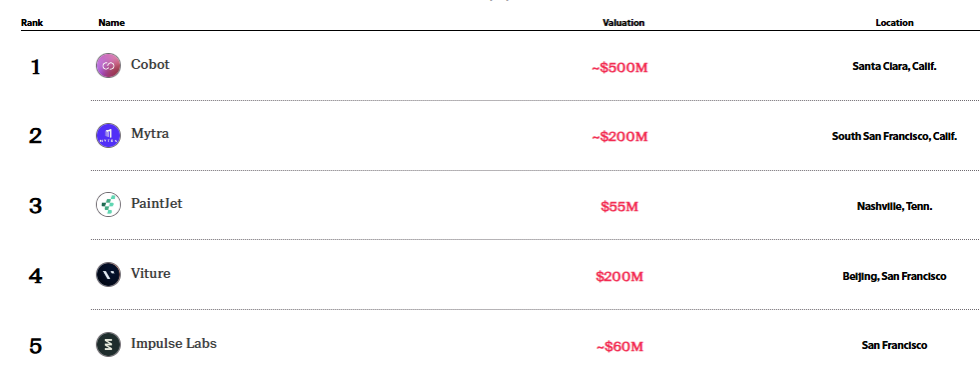This screenshot has height=373, width=980.
Task: Click the Beijing, San Francisco location text
Action: tap(894, 277)
